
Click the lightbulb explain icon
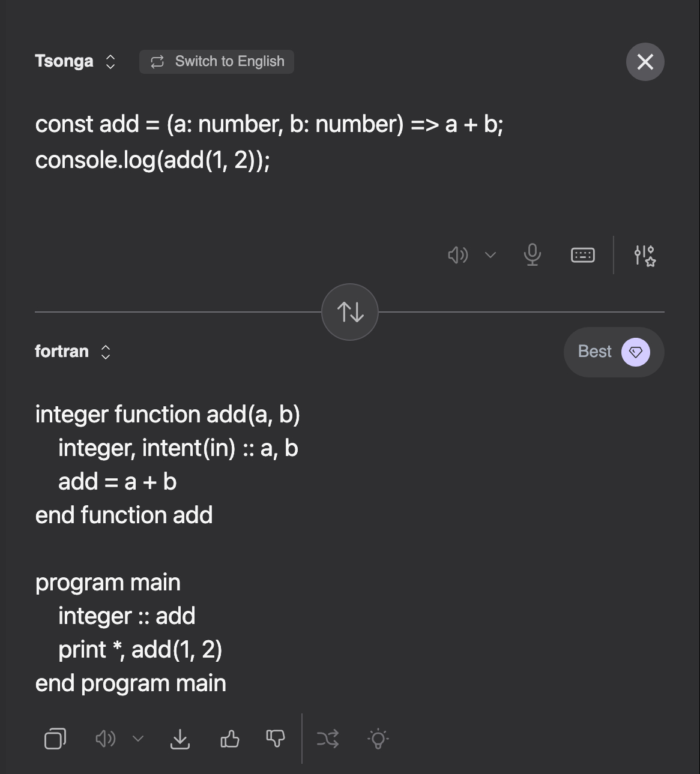click(378, 739)
